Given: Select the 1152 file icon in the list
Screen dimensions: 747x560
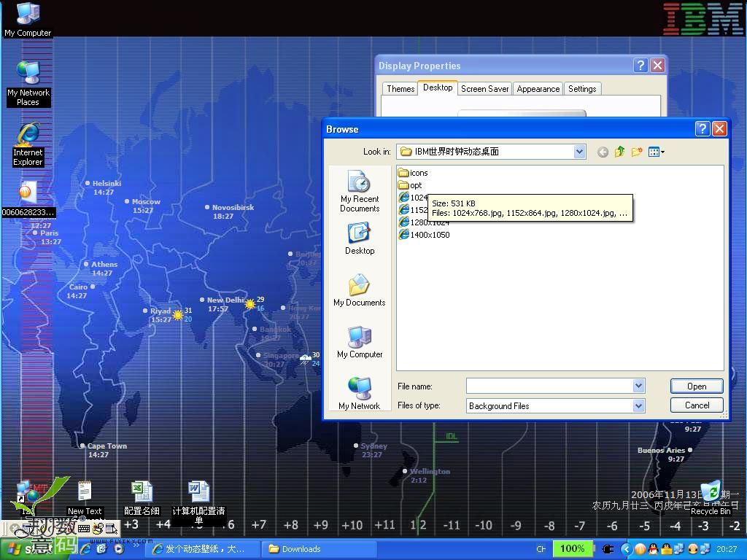Looking at the screenshot, I should tap(404, 209).
